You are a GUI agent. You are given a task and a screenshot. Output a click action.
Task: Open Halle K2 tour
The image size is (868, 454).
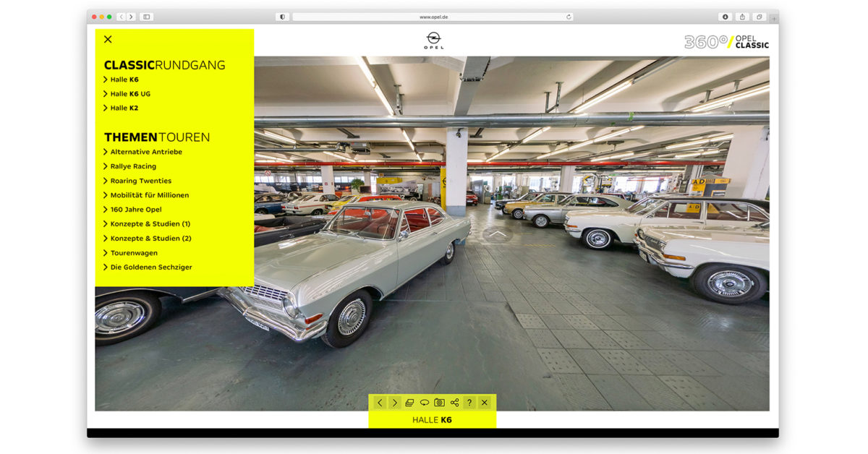click(x=121, y=108)
